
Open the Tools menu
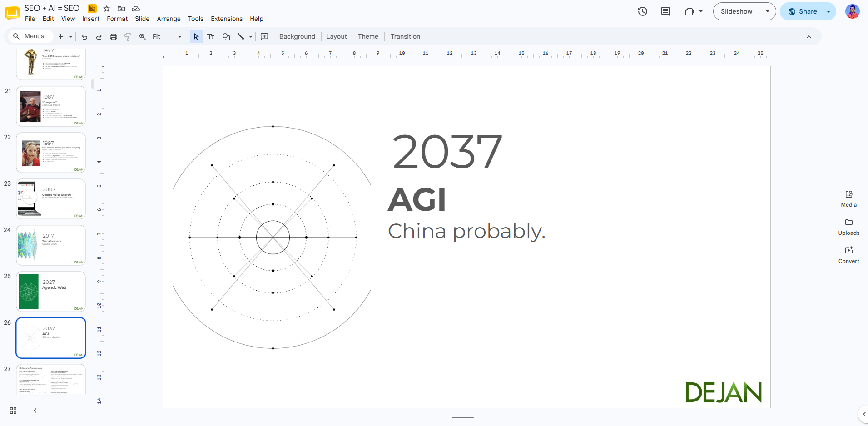[196, 19]
